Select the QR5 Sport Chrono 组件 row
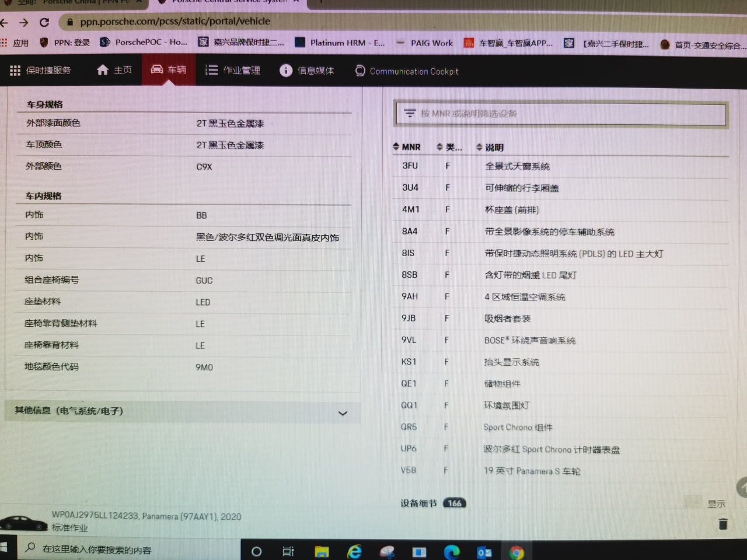This screenshot has height=560, width=747. point(561,427)
